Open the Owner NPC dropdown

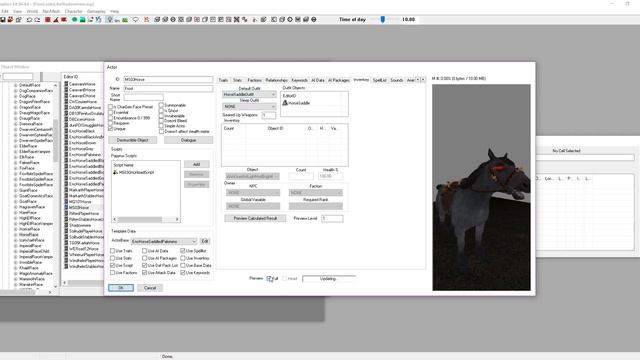pyautogui.click(x=253, y=193)
